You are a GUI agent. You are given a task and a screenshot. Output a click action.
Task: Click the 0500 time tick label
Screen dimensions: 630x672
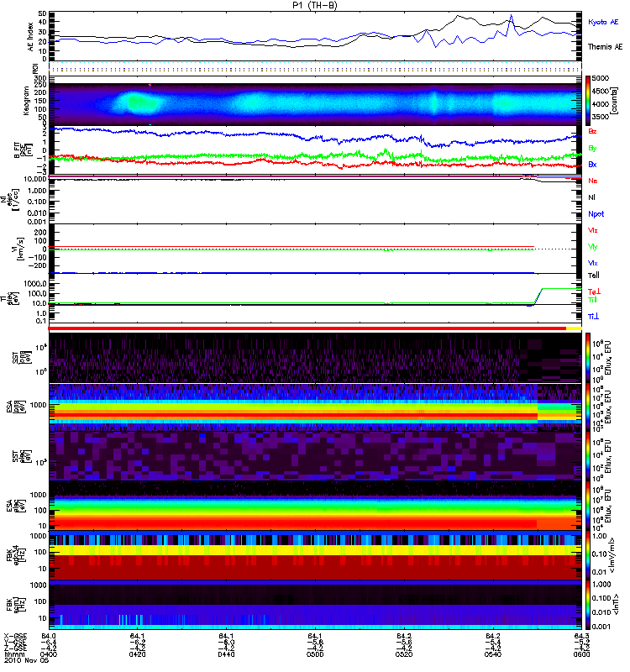point(315,654)
